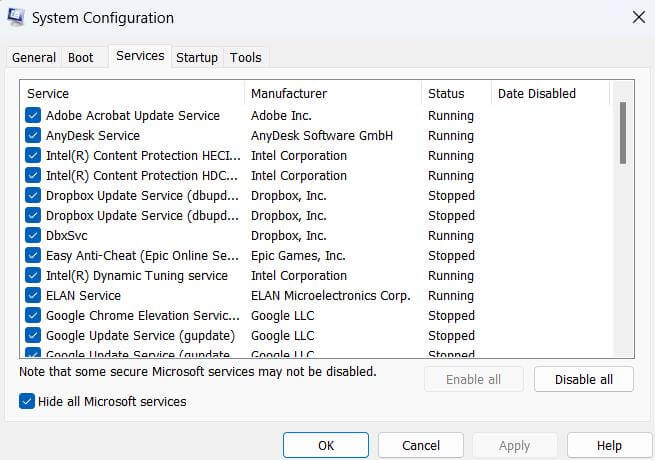The image size is (655, 460).
Task: Uncheck Google Update Service (gupdate) checkbox
Action: (33, 335)
